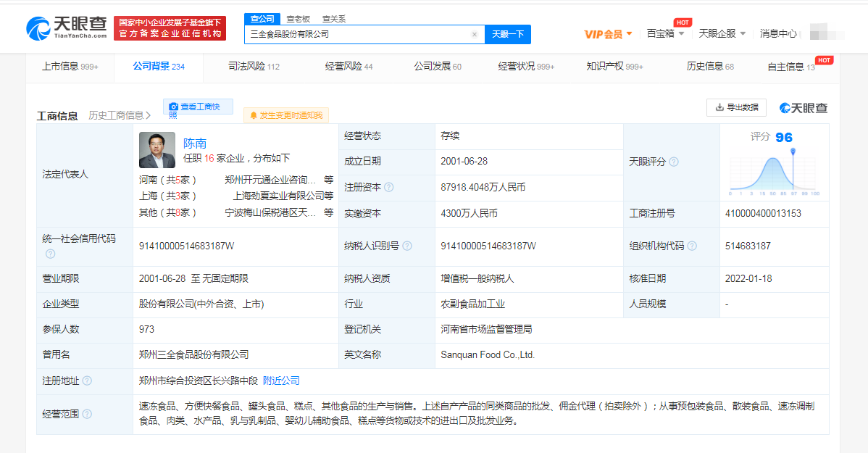This screenshot has height=453, width=868.
Task: Click the 成立日期 value 2001-06-28
Action: tap(464, 161)
